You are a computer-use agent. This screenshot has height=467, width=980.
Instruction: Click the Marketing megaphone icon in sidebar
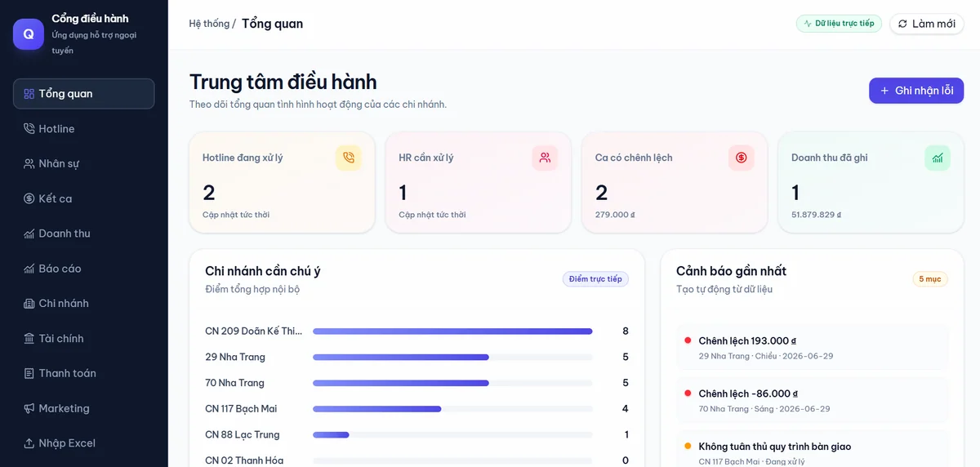click(29, 408)
